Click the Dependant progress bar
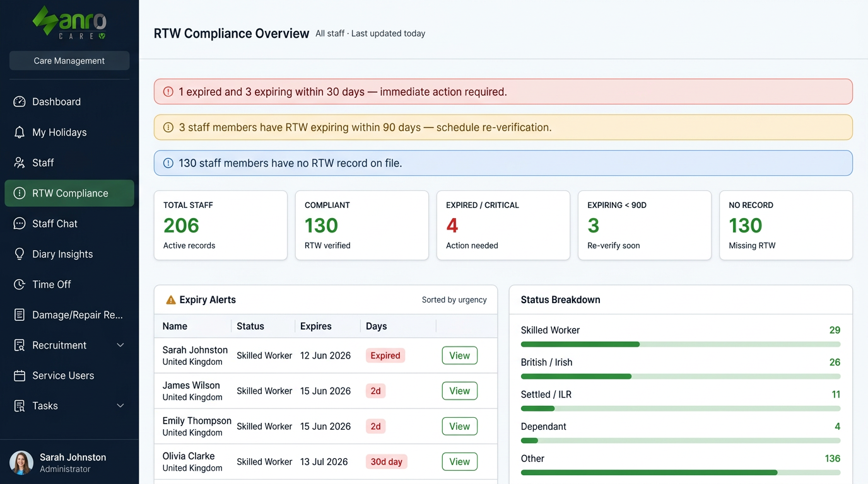The width and height of the screenshot is (868, 484). point(681,441)
